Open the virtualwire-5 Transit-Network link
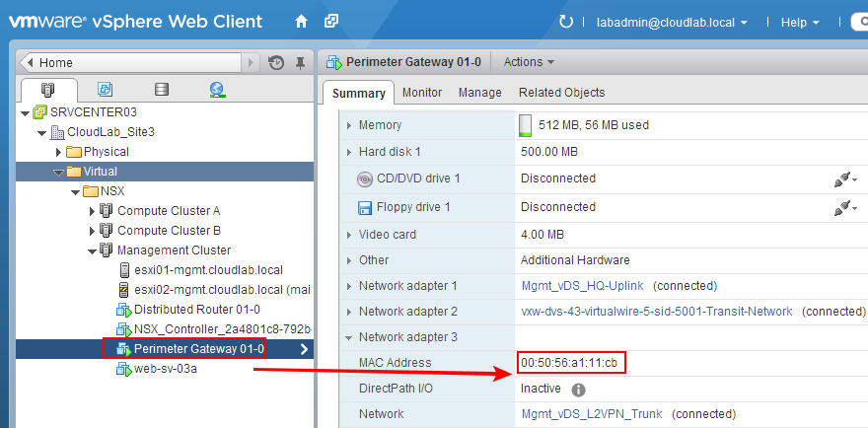 tap(657, 312)
